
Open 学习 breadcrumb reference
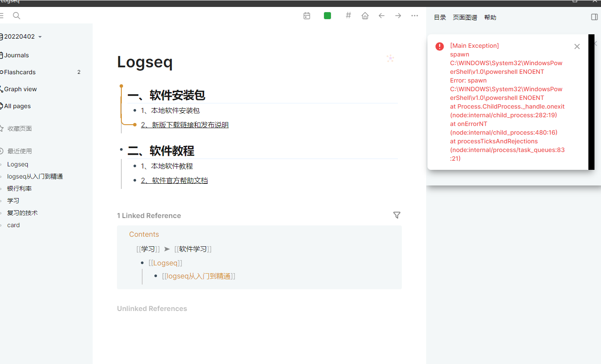click(148, 249)
